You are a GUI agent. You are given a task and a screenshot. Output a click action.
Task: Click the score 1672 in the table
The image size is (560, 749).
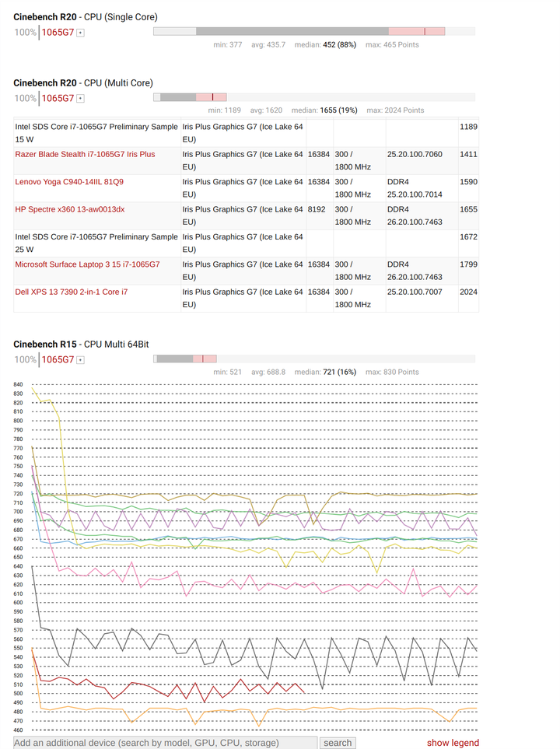click(x=468, y=237)
